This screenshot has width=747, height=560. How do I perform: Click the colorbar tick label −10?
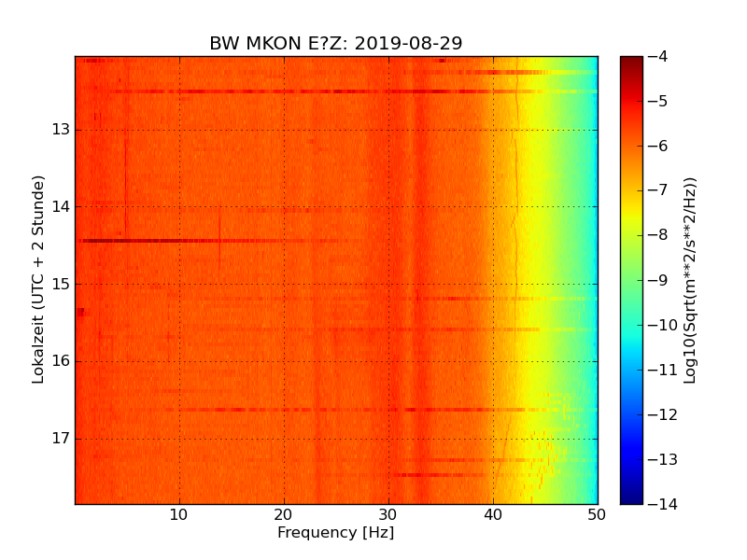663,325
